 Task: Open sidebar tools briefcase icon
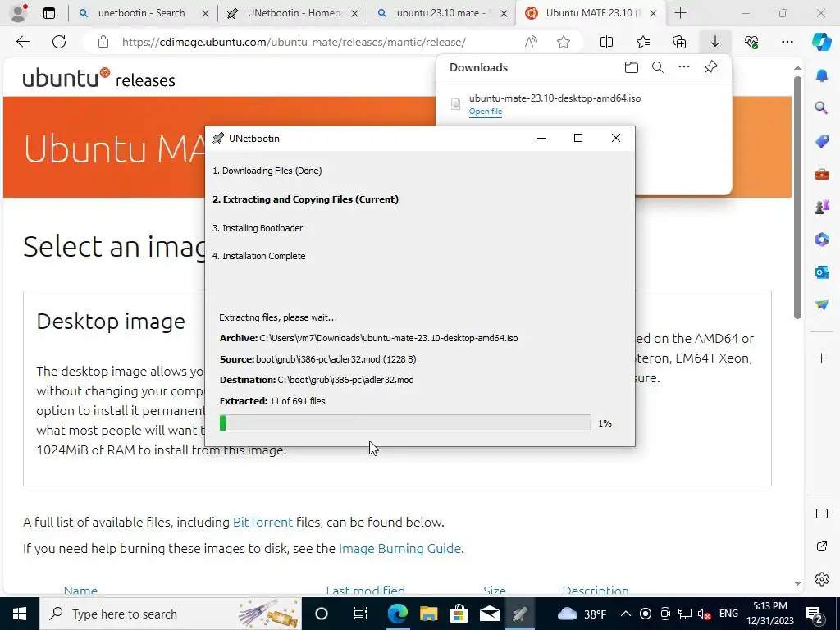click(x=822, y=174)
